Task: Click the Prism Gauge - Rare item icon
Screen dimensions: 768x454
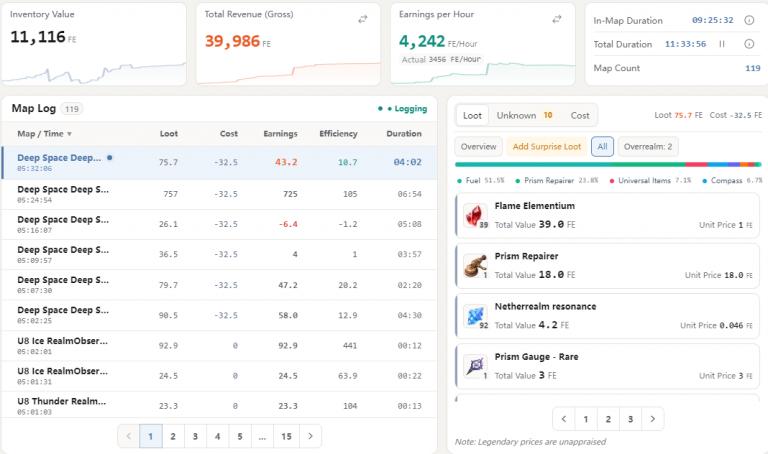Action: tap(475, 367)
